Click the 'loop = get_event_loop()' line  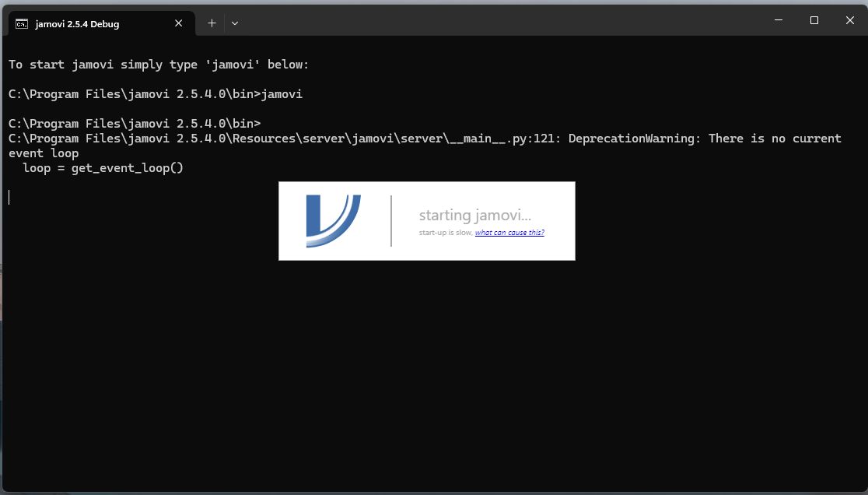[x=103, y=168]
